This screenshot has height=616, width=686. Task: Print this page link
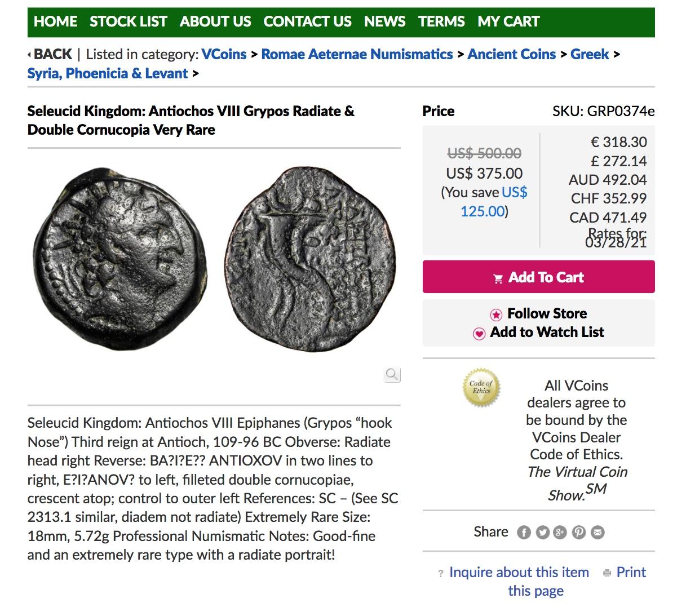(631, 572)
